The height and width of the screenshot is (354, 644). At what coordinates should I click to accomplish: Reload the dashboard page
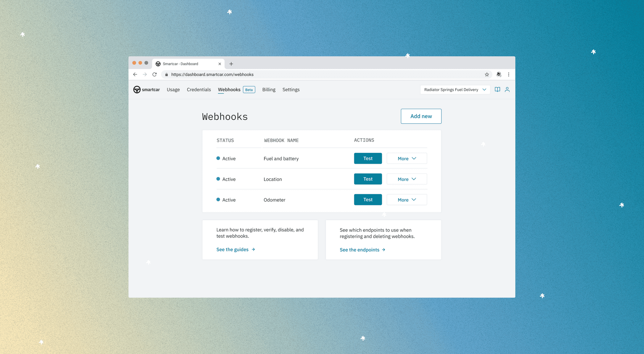click(155, 74)
